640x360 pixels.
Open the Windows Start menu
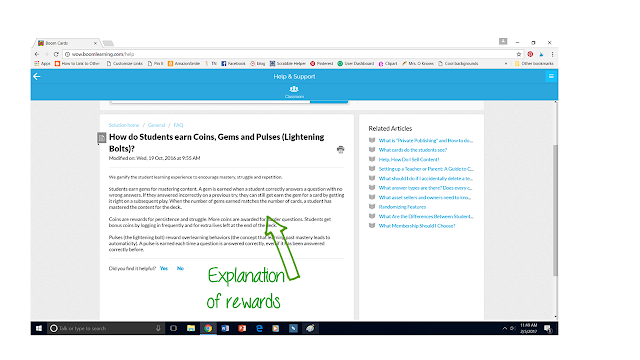(x=39, y=328)
